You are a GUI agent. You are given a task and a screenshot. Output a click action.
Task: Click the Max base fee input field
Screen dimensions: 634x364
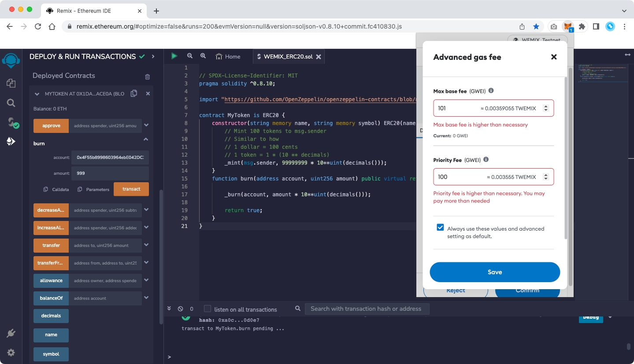(456, 108)
